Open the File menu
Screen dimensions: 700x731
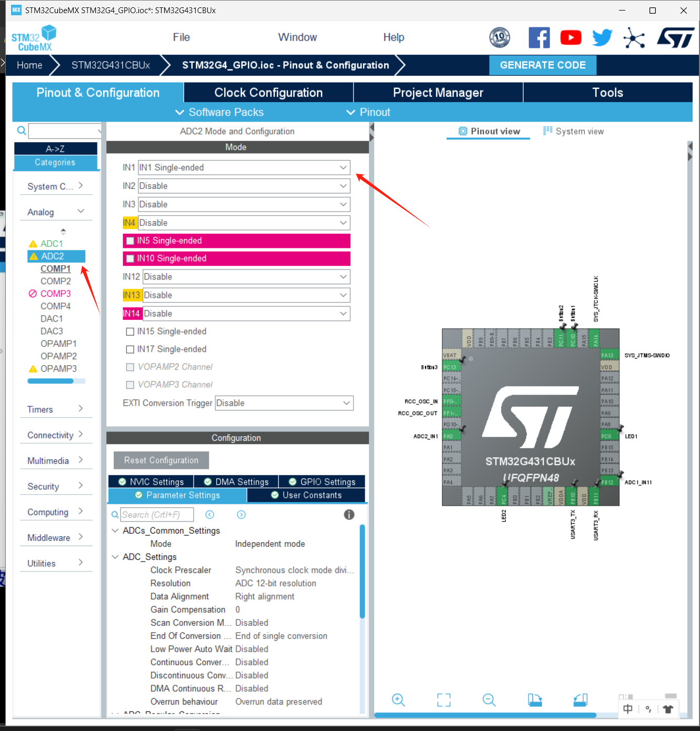click(181, 37)
